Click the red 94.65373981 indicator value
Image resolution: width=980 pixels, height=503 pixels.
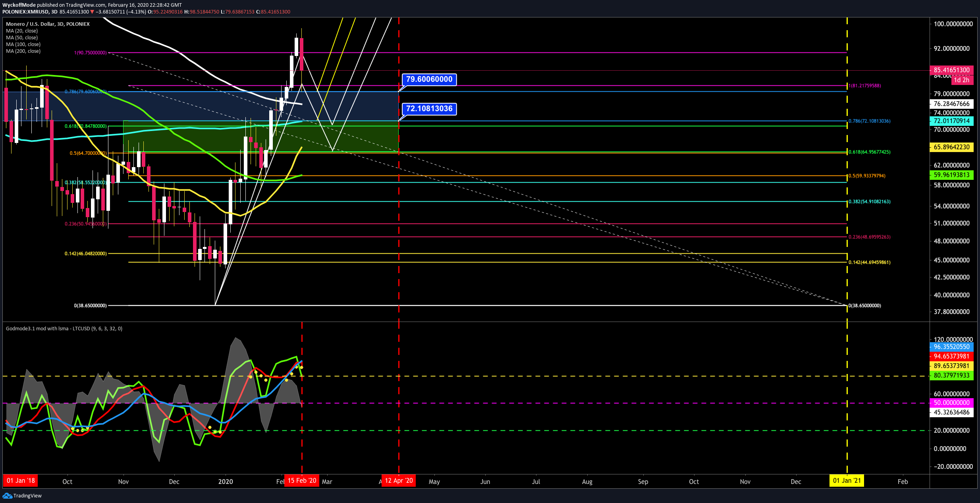951,356
